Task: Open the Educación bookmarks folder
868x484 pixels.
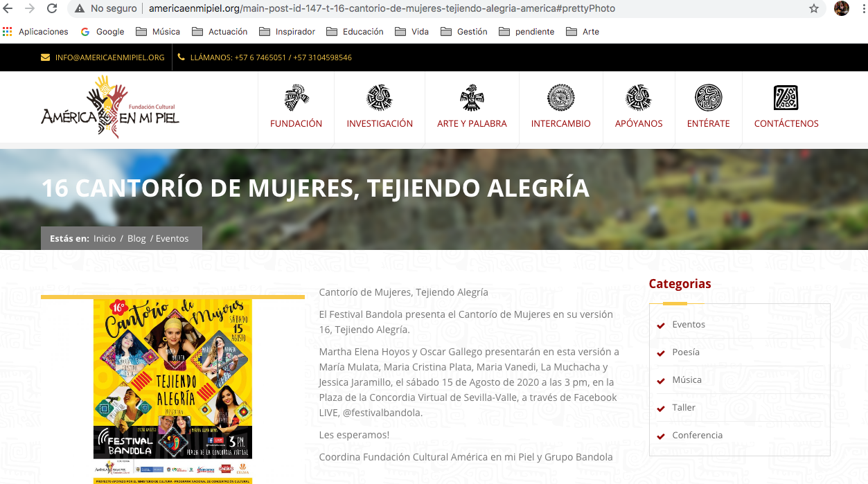Action: 355,32
